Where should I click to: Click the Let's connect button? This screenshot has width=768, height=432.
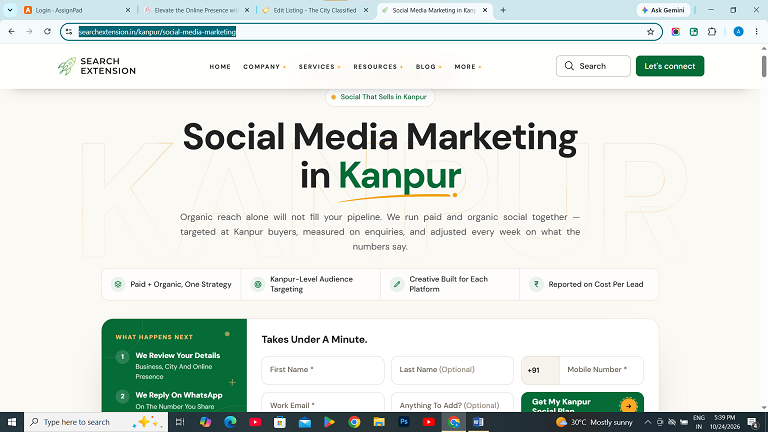[670, 66]
